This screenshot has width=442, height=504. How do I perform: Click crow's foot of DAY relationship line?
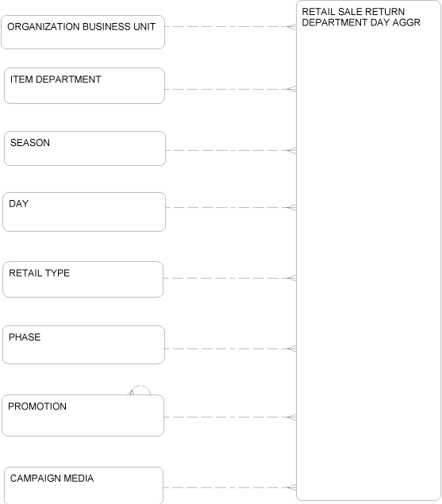click(x=291, y=207)
